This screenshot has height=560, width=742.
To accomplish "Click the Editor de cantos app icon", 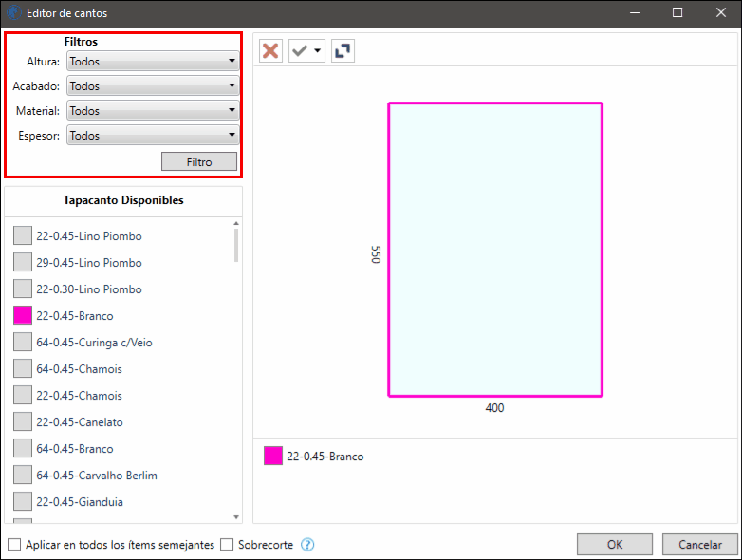I will click(x=13, y=12).
